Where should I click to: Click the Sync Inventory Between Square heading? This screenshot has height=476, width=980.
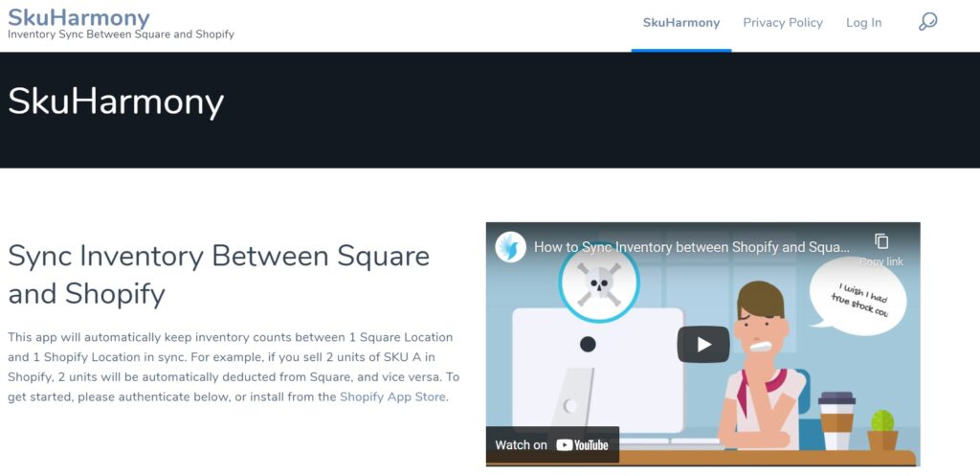218,275
